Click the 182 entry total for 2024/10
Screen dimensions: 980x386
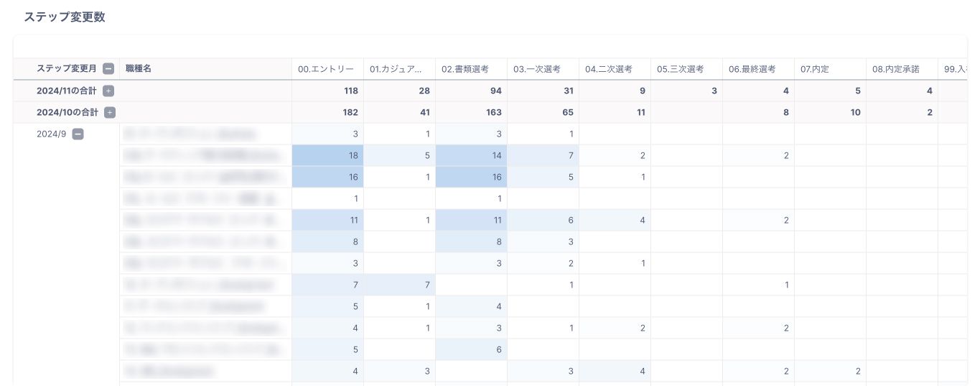[x=350, y=112]
